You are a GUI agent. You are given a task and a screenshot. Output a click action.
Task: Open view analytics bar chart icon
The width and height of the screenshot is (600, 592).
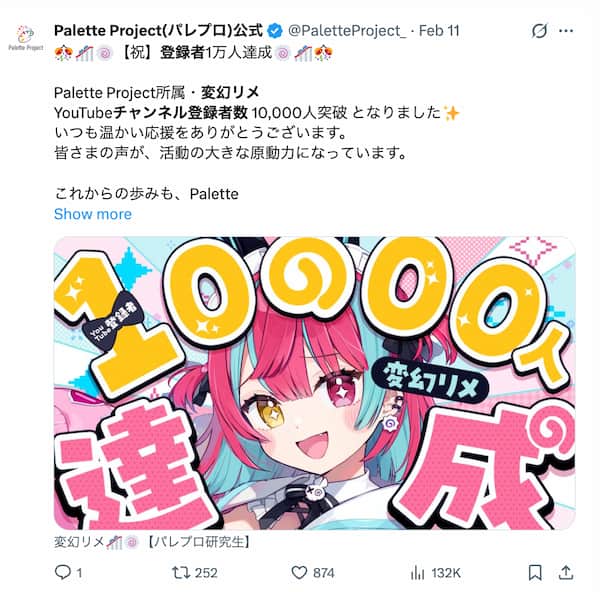417,573
